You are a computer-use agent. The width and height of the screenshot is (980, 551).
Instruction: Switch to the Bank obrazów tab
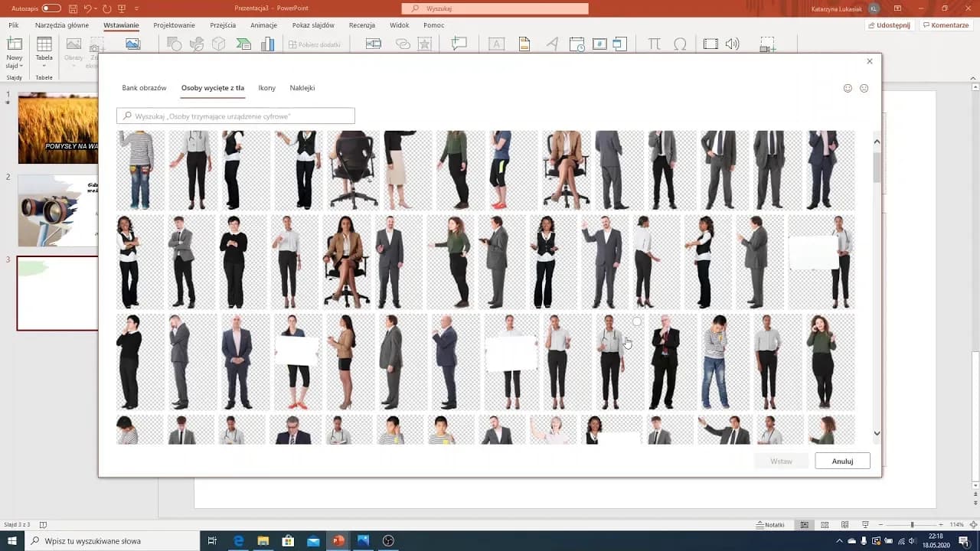[144, 88]
